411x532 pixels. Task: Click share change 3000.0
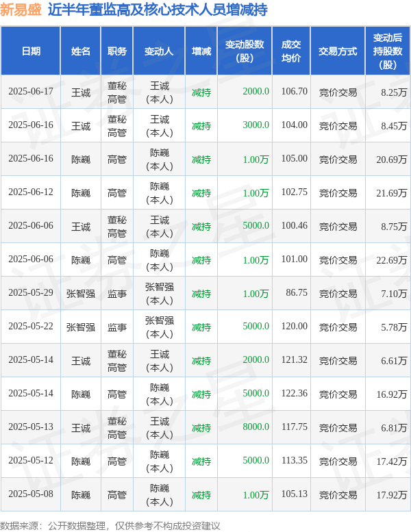(x=256, y=125)
